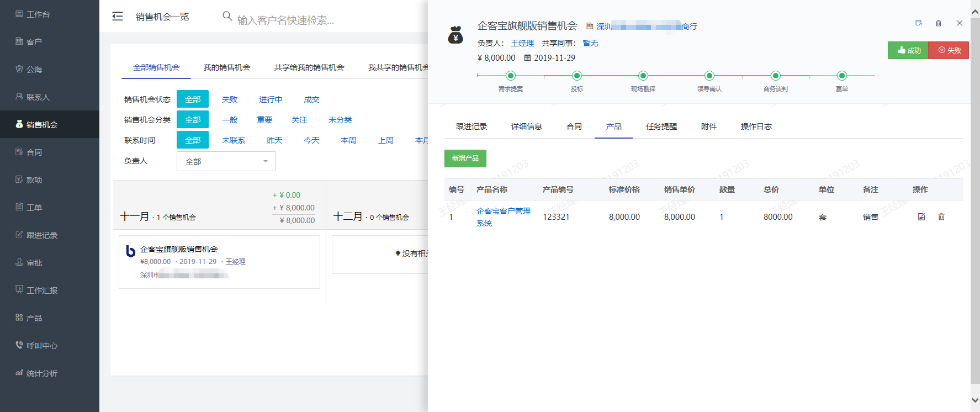Open the 工作台 sidebar item

(50, 14)
